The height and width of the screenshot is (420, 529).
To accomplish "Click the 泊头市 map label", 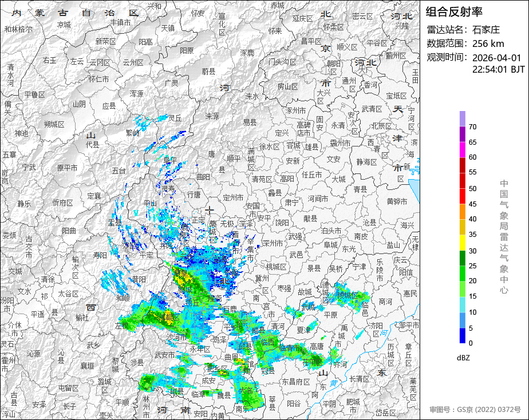I will point(331,231).
